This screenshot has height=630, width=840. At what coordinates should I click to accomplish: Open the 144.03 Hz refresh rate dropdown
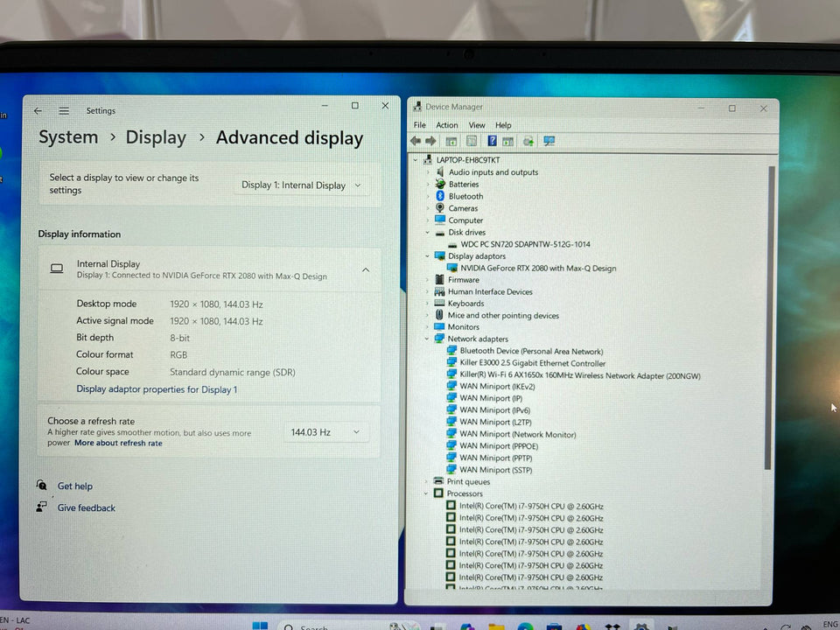click(325, 432)
